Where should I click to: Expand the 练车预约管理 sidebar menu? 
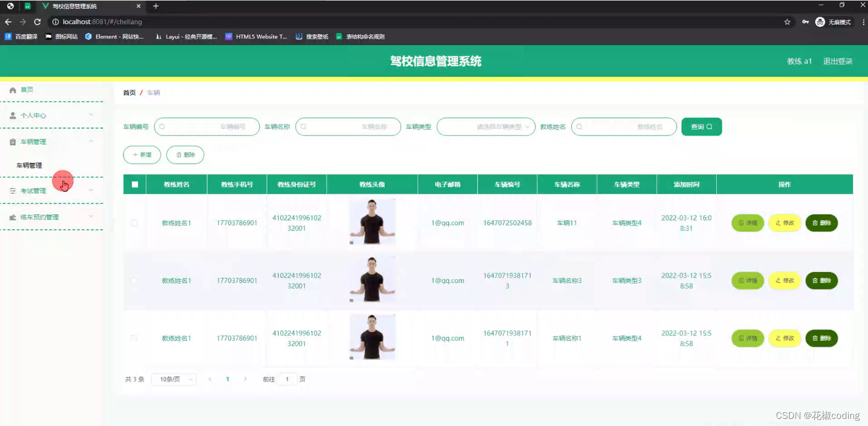click(x=52, y=217)
